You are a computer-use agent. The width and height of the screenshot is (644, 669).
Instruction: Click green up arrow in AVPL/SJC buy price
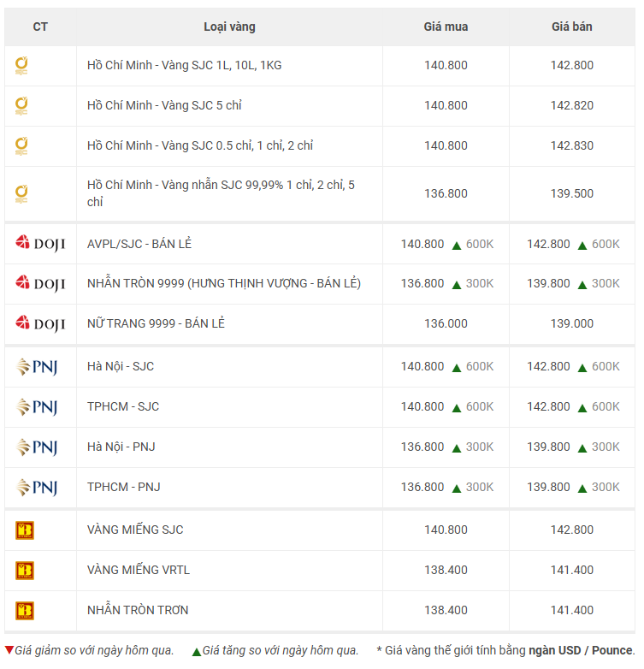(457, 246)
